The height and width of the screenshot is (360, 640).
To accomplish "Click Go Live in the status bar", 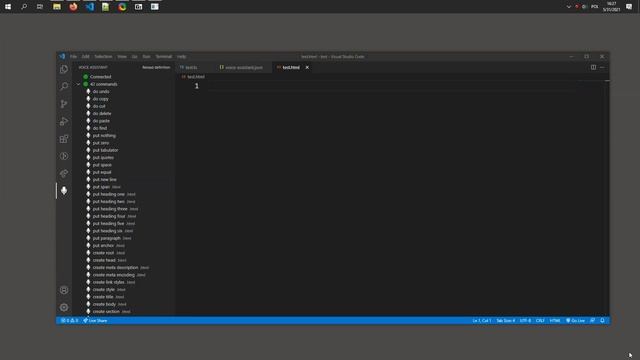I will point(575,320).
